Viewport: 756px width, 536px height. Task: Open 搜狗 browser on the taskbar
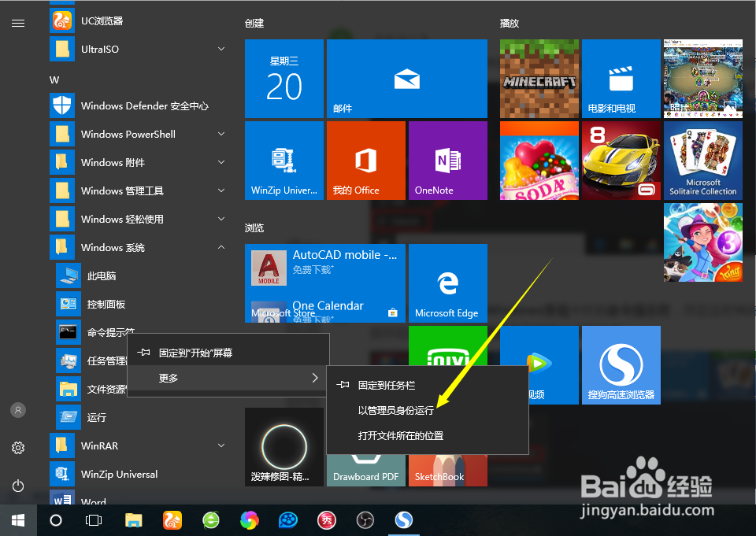(x=403, y=520)
